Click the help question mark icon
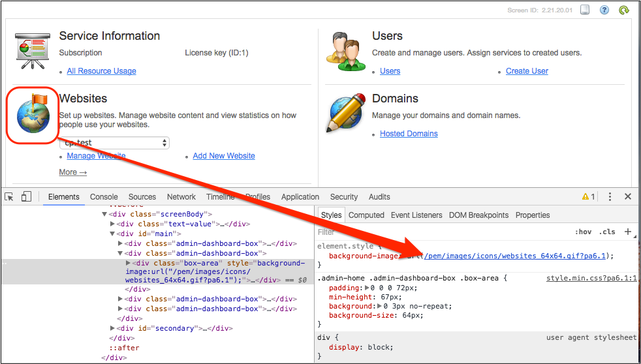This screenshot has height=364, width=641. point(604,10)
